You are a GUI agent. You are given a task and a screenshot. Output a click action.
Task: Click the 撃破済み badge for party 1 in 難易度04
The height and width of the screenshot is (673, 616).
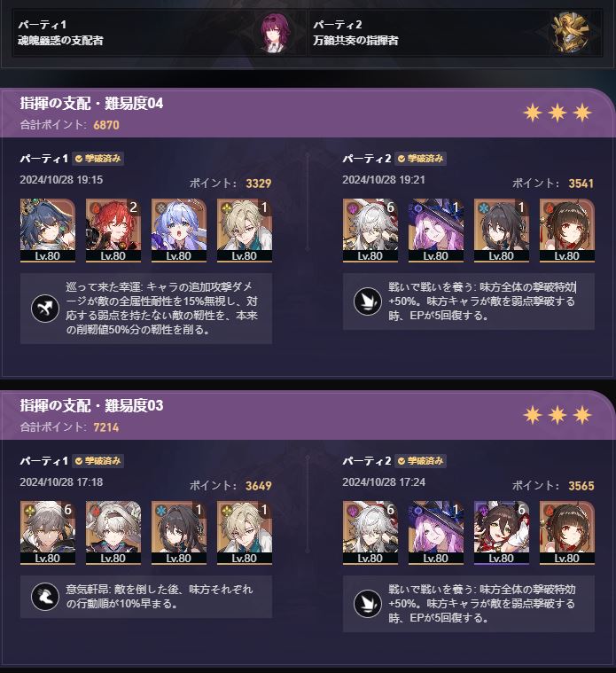click(x=97, y=159)
